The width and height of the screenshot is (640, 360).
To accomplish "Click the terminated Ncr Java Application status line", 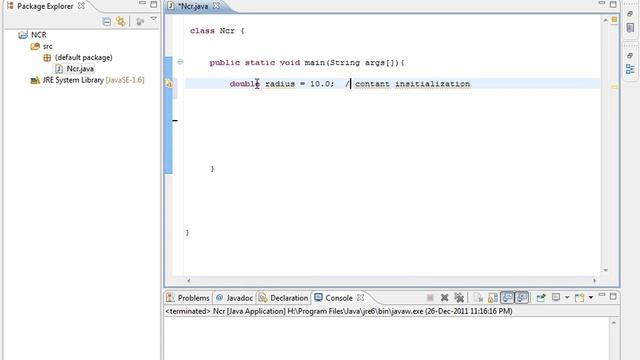I will tap(338, 311).
